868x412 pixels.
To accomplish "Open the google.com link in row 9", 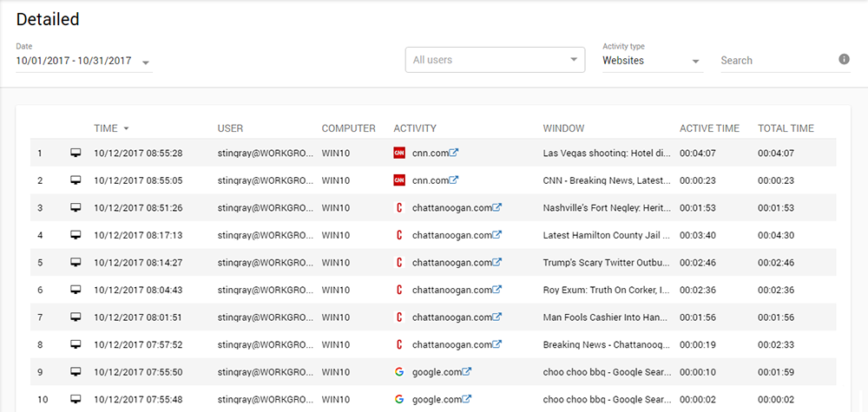I will (x=436, y=372).
